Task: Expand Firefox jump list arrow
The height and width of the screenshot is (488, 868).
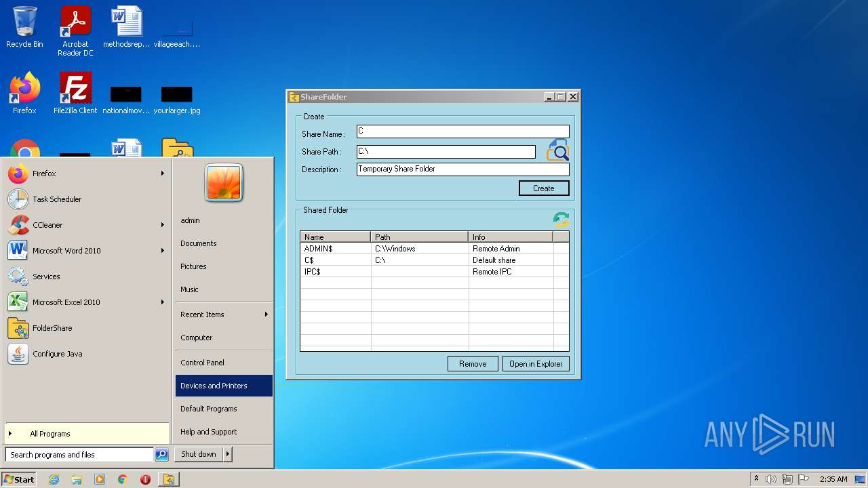Action: pyautogui.click(x=163, y=174)
